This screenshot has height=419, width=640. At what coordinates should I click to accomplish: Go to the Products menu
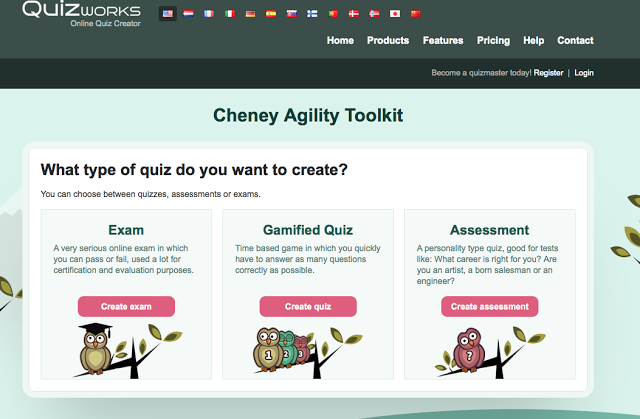388,41
